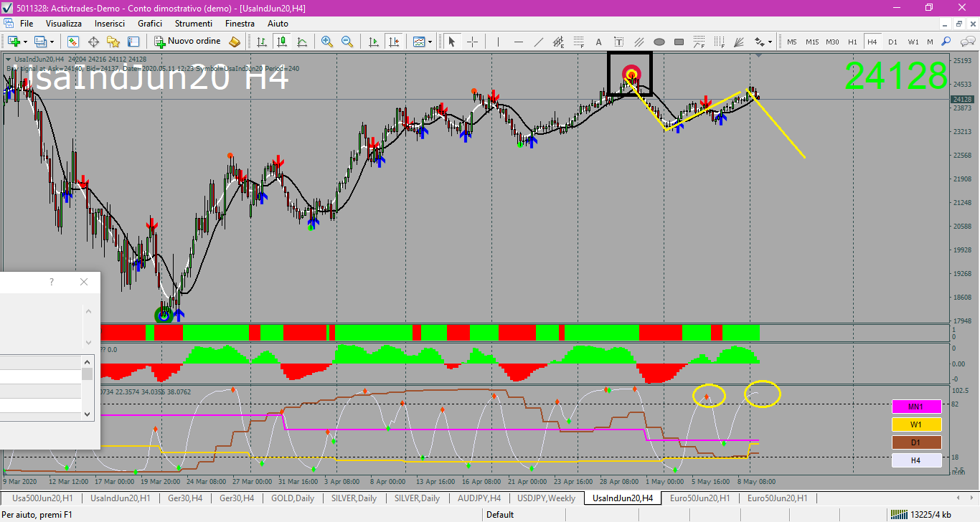Toggle chart auto-scroll

click(x=373, y=42)
